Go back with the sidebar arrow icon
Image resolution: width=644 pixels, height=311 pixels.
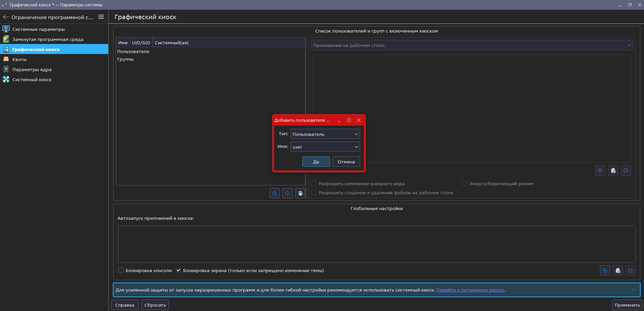point(6,17)
